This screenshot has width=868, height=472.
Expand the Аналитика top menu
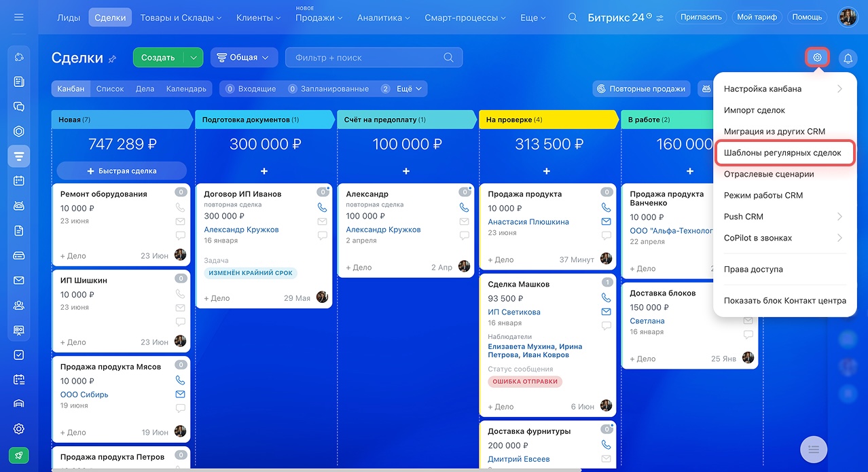click(384, 18)
